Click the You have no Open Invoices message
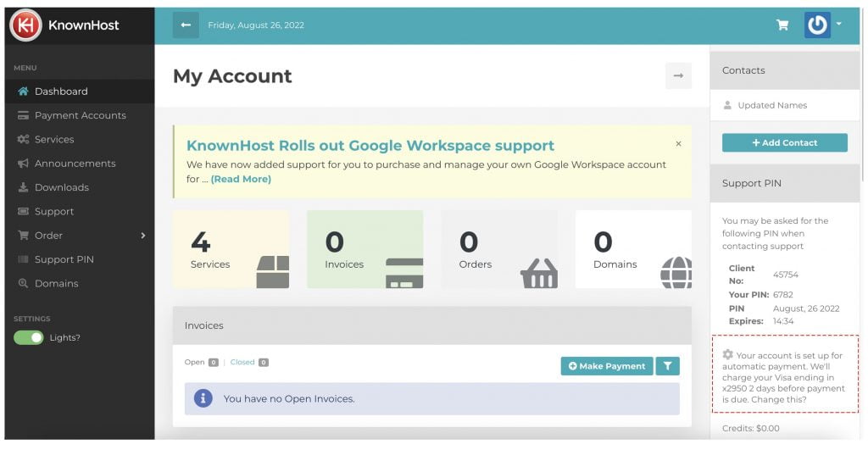 [x=289, y=398]
